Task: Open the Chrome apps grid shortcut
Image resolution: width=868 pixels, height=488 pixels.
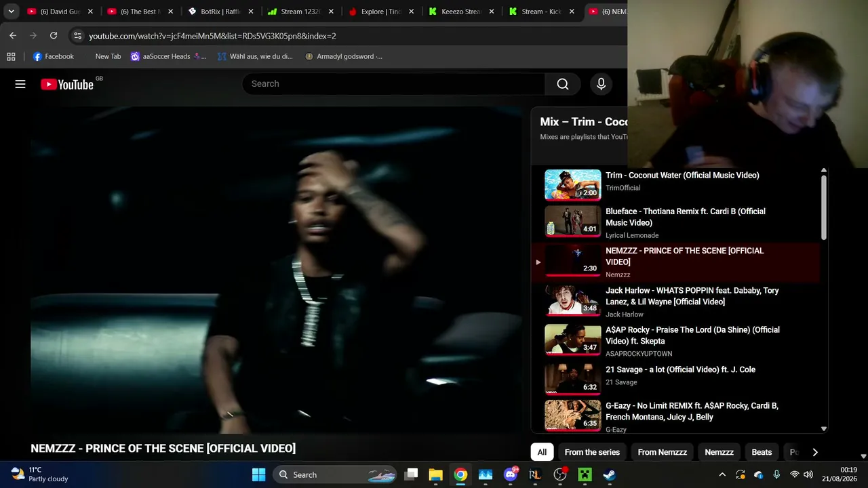Action: point(11,56)
